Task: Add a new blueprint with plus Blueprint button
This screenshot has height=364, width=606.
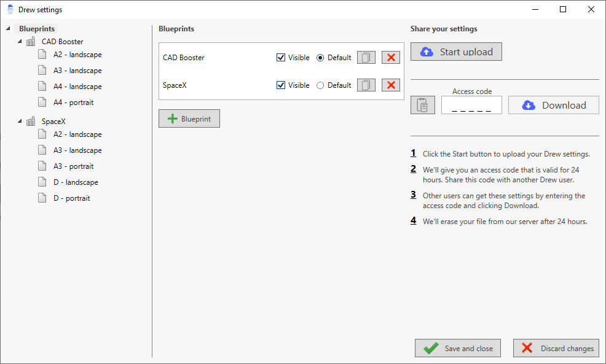Action: click(x=189, y=119)
